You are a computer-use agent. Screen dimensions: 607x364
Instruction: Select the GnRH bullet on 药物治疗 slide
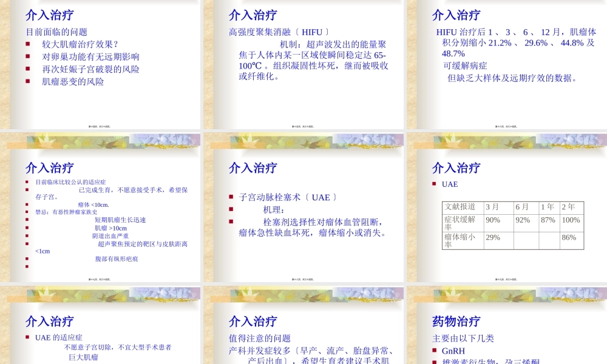coord(452,350)
